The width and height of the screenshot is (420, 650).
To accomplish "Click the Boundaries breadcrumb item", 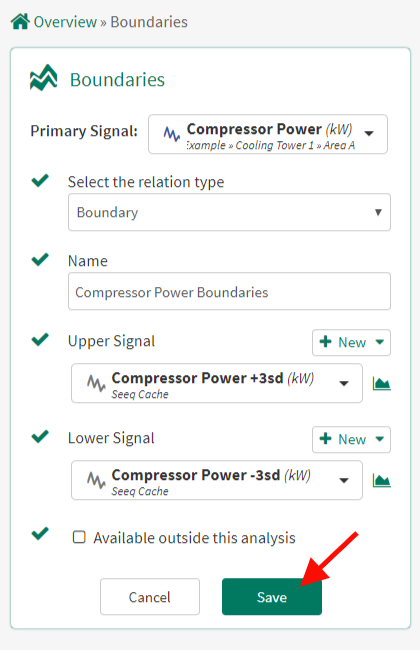I will click(x=149, y=22).
